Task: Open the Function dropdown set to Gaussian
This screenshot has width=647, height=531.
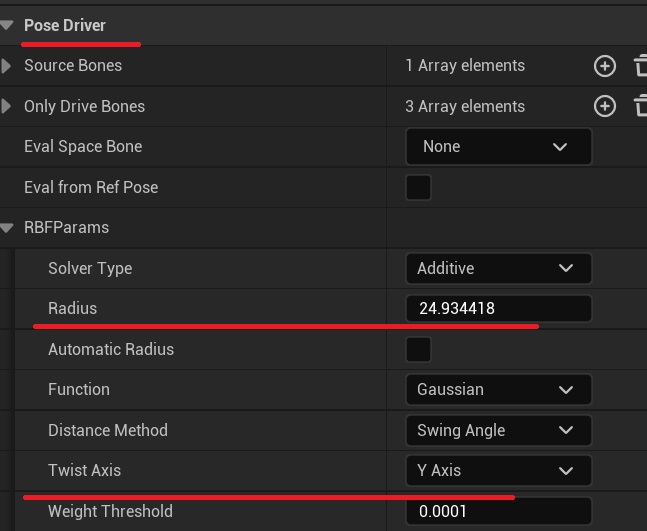Action: pos(498,389)
